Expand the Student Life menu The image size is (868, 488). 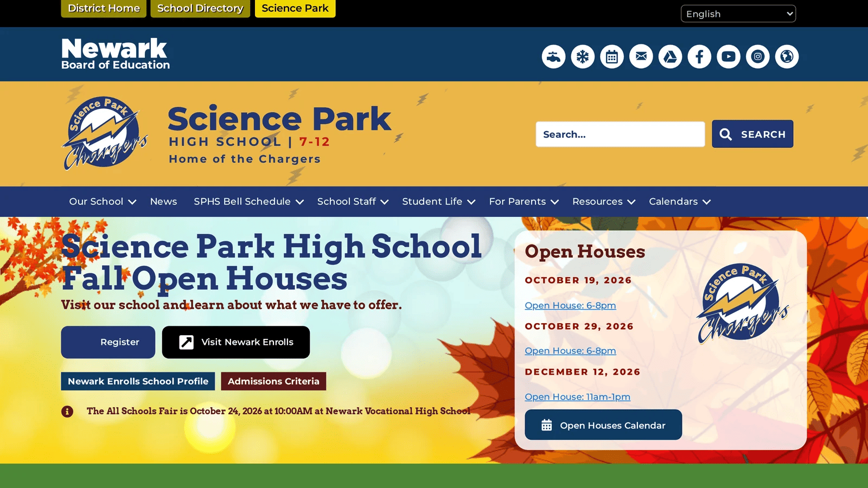439,202
